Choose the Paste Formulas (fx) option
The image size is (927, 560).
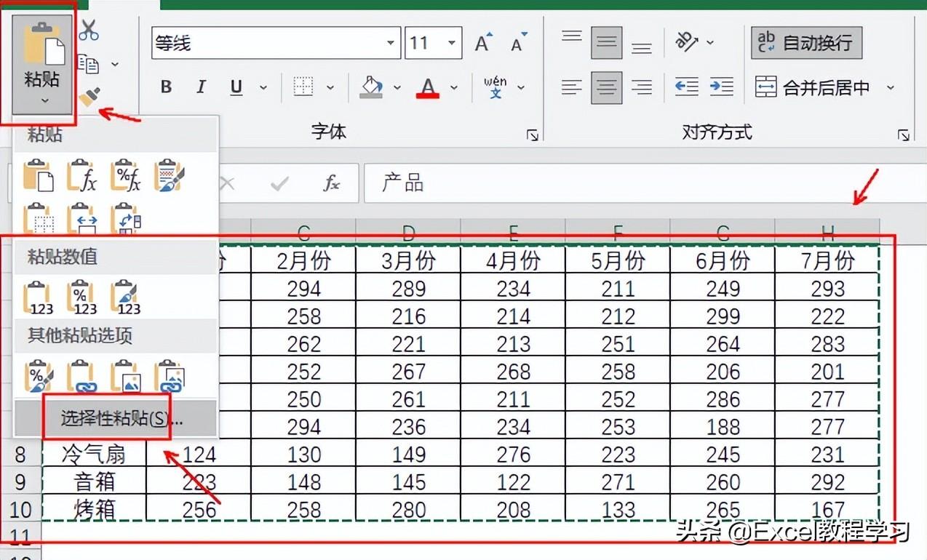pos(82,176)
